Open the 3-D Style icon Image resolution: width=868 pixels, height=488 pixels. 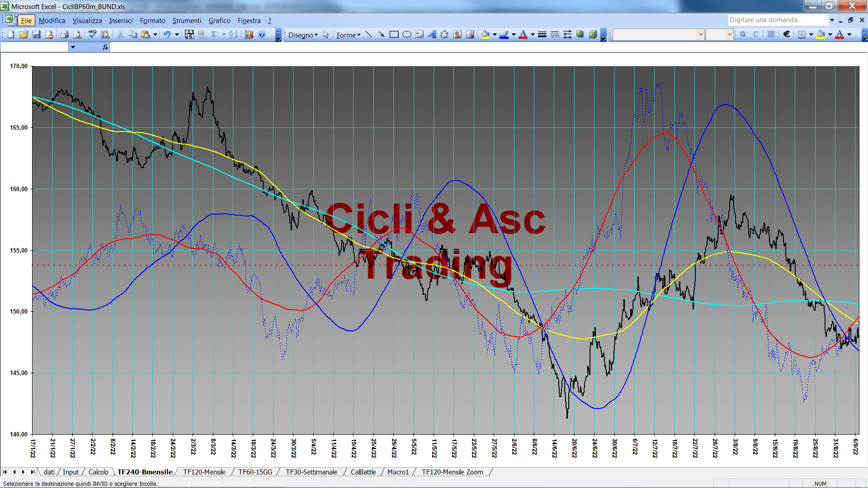(x=593, y=34)
